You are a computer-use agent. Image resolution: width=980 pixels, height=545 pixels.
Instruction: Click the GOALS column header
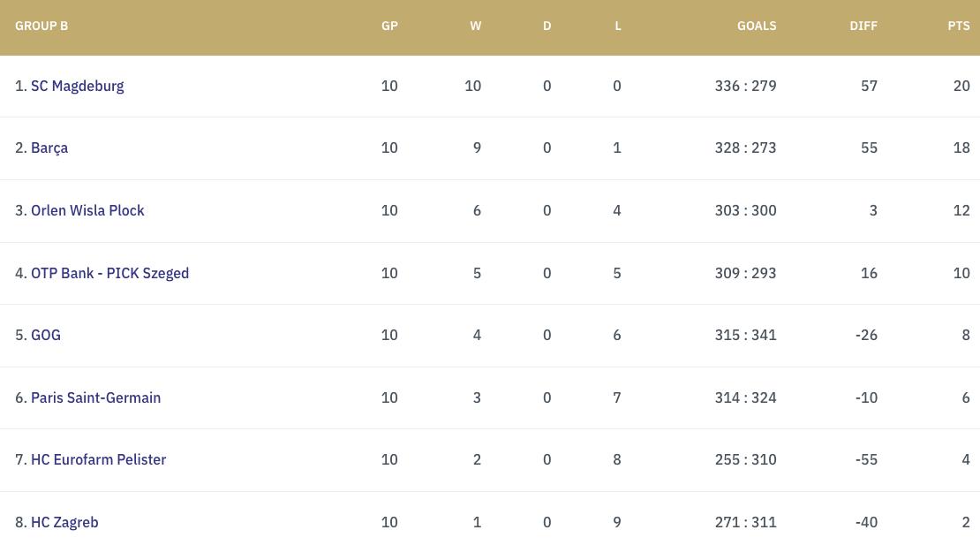(757, 26)
